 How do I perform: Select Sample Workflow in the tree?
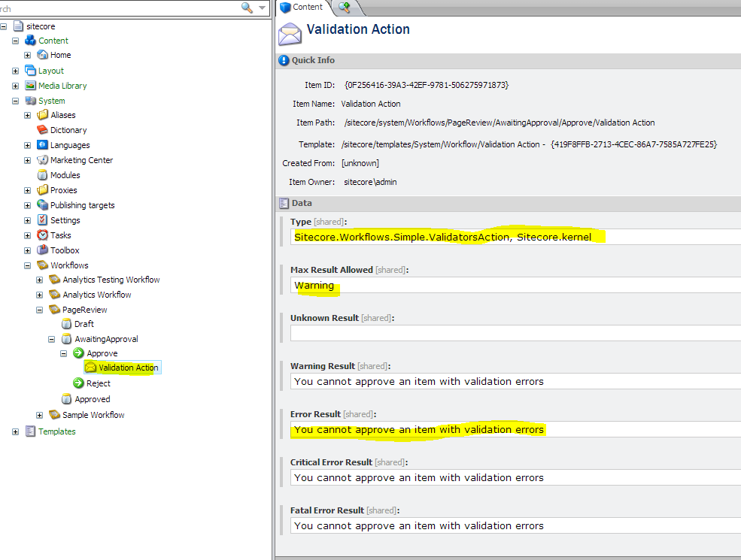coord(93,415)
